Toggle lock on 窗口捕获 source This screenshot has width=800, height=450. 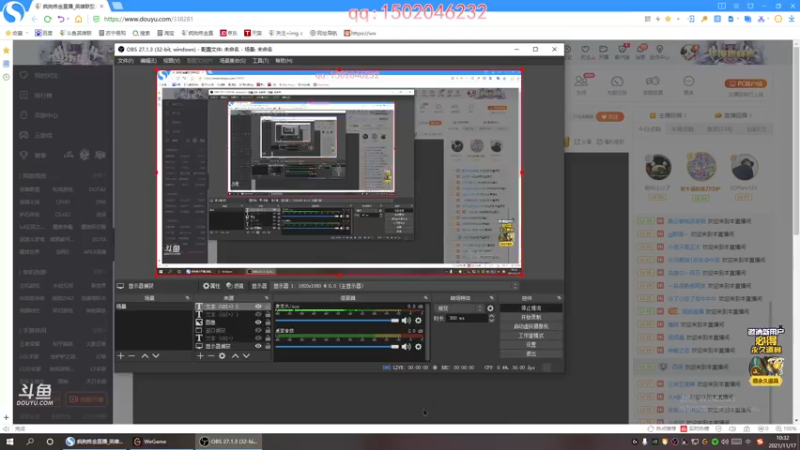[x=268, y=330]
